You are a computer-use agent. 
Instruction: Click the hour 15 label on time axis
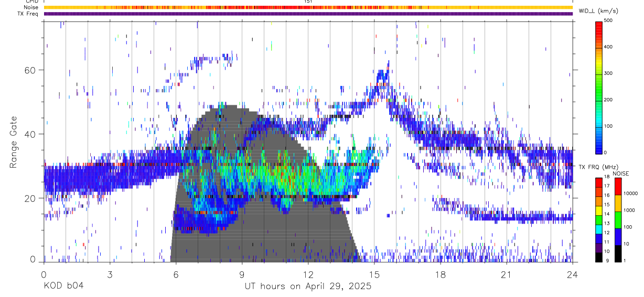point(374,274)
